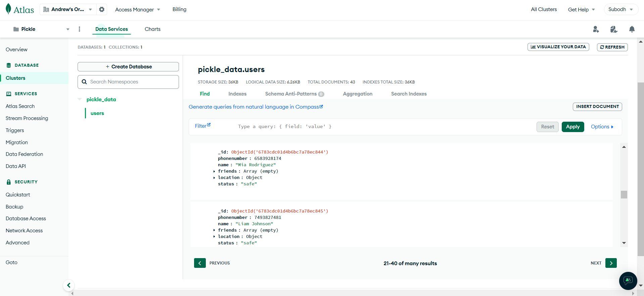Open Stream Processing in sidebar

(27, 118)
